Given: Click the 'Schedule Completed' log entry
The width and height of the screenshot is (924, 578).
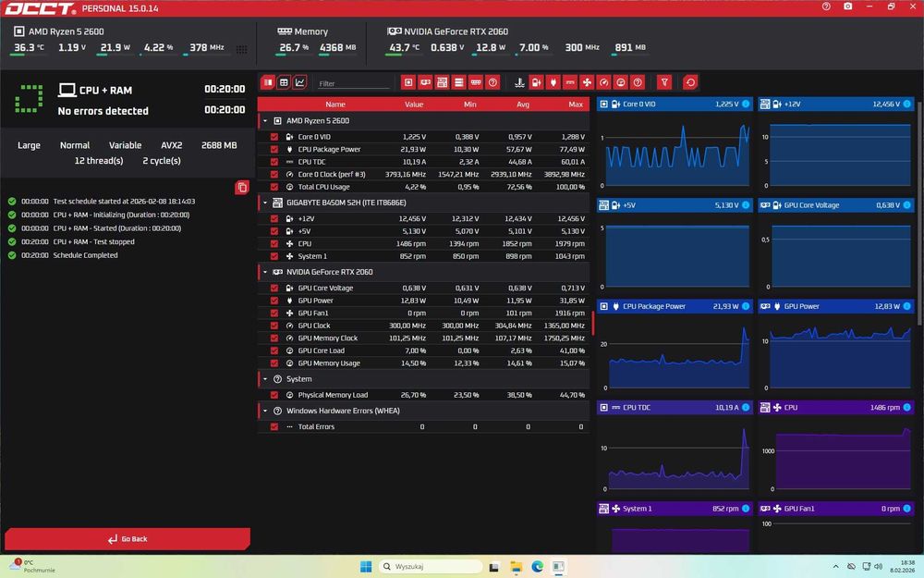Looking at the screenshot, I should (85, 255).
